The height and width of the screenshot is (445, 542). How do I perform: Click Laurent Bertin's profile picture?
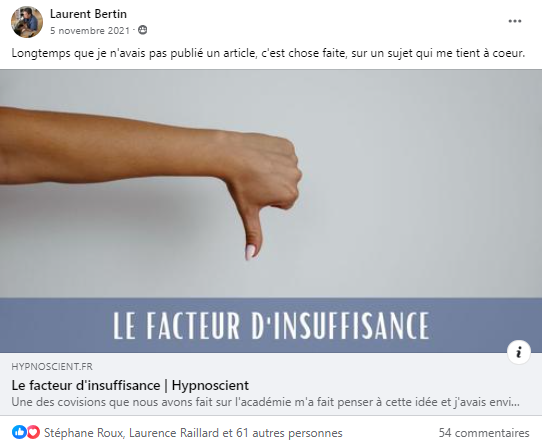pos(27,22)
